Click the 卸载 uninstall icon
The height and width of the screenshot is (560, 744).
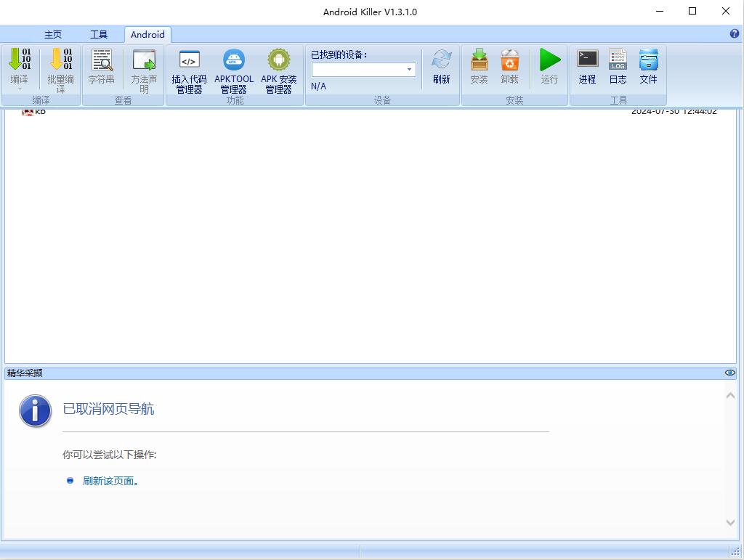point(510,61)
